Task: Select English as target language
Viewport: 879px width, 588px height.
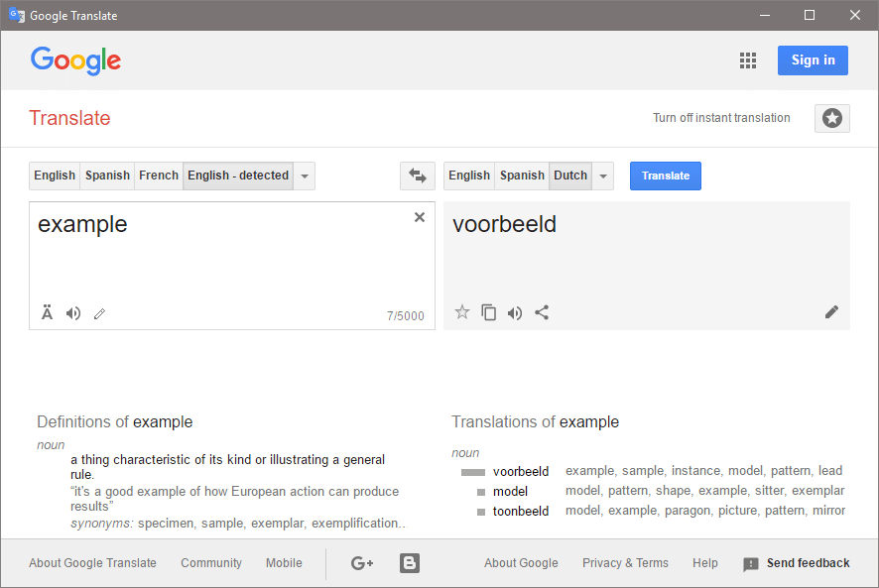Action: pyautogui.click(x=469, y=176)
